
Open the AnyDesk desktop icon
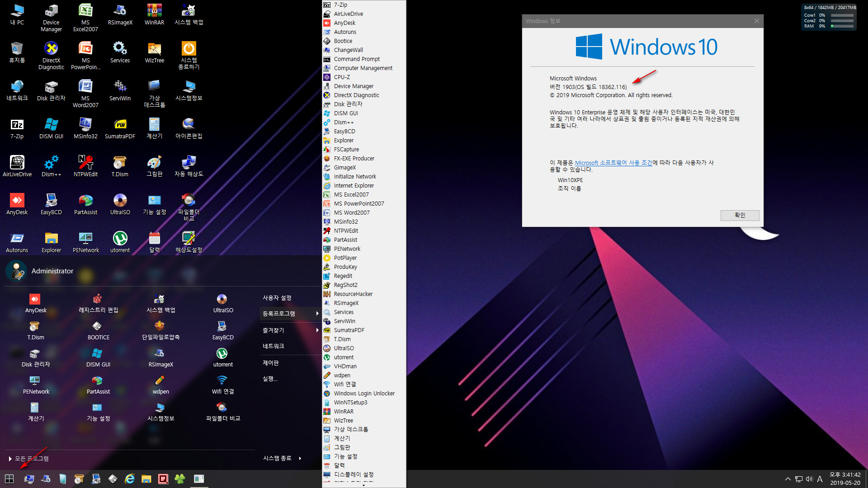click(x=17, y=204)
